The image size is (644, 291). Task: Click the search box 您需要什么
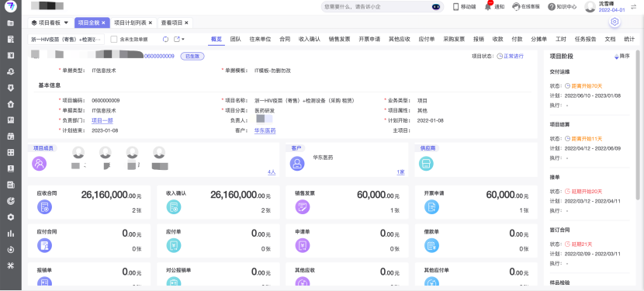click(x=383, y=6)
